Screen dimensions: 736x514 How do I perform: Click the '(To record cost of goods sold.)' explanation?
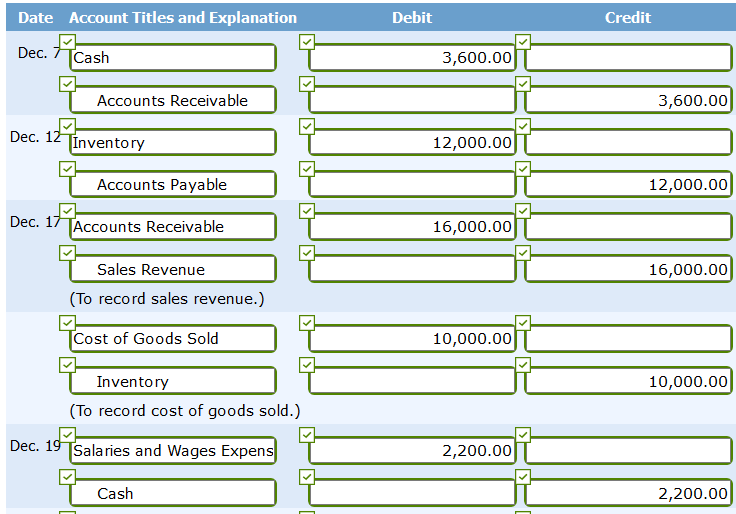pyautogui.click(x=185, y=411)
